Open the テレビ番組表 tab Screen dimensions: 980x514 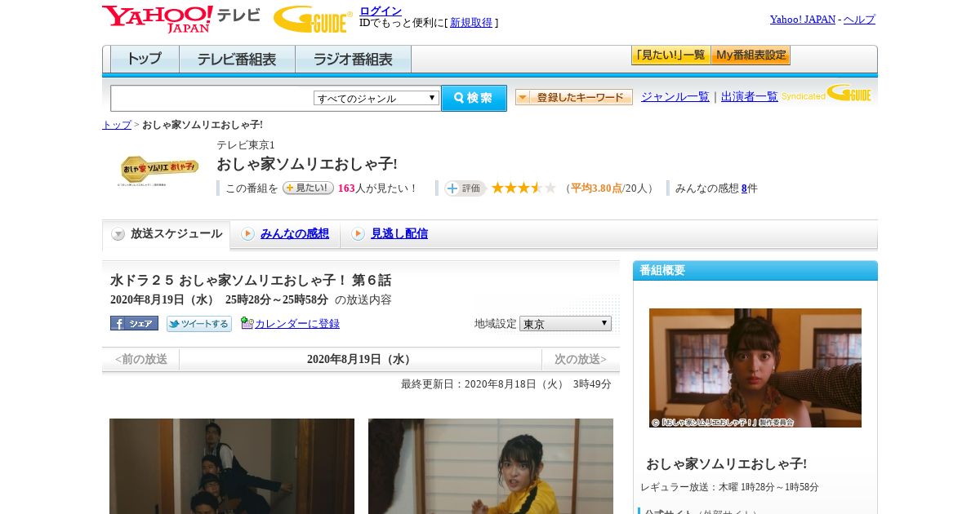[x=237, y=60]
